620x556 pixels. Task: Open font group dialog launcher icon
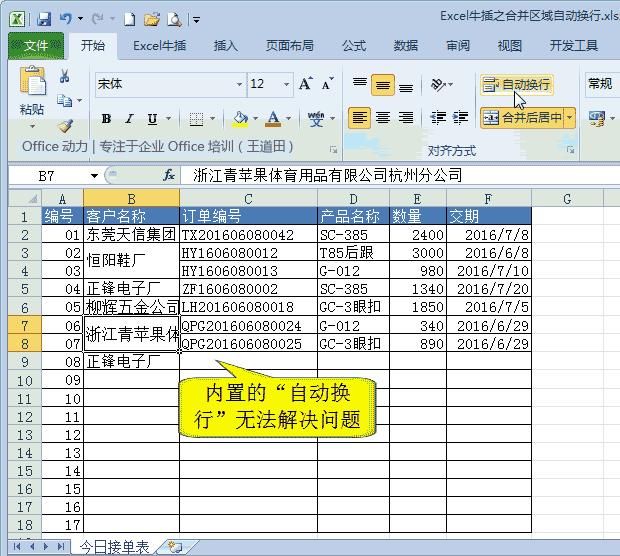click(x=333, y=149)
